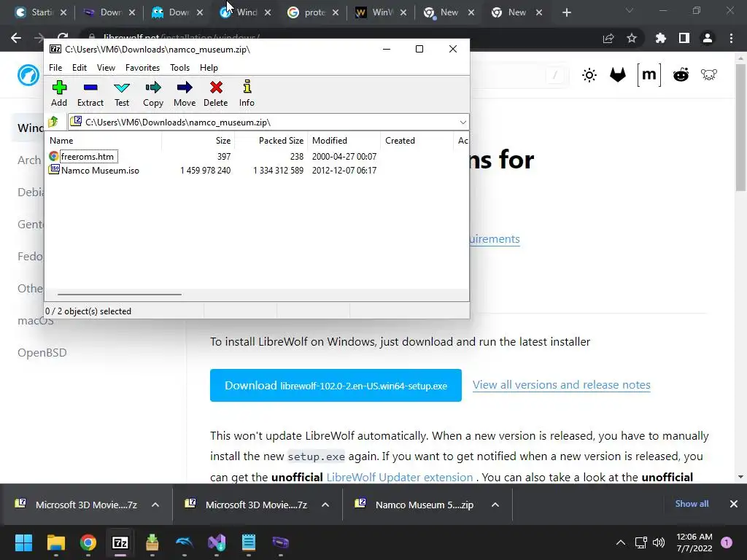Bookmark this page with star icon
This screenshot has height=560, width=747.
pos(632,38)
